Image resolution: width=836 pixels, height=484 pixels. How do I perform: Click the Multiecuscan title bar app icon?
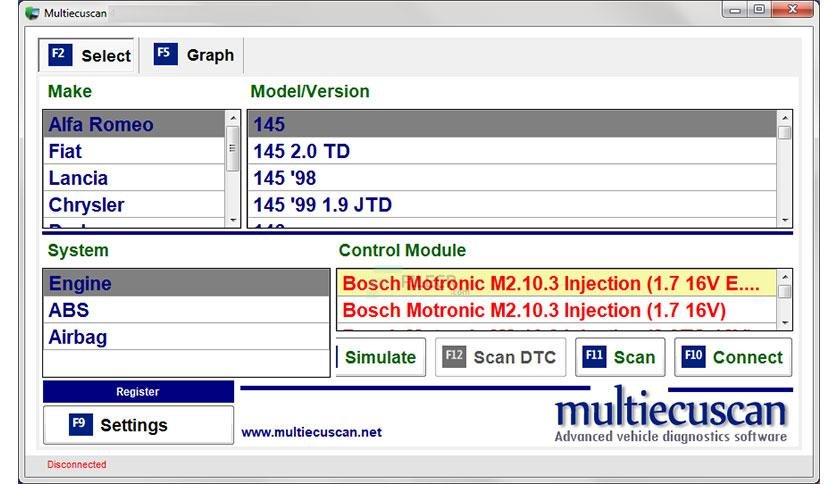click(32, 13)
